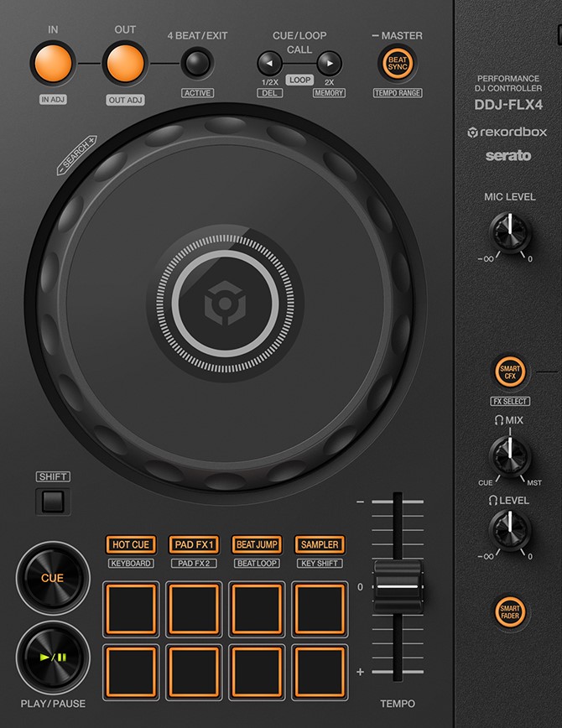Click the LOOP label between arrows
The image size is (562, 728).
(x=299, y=80)
